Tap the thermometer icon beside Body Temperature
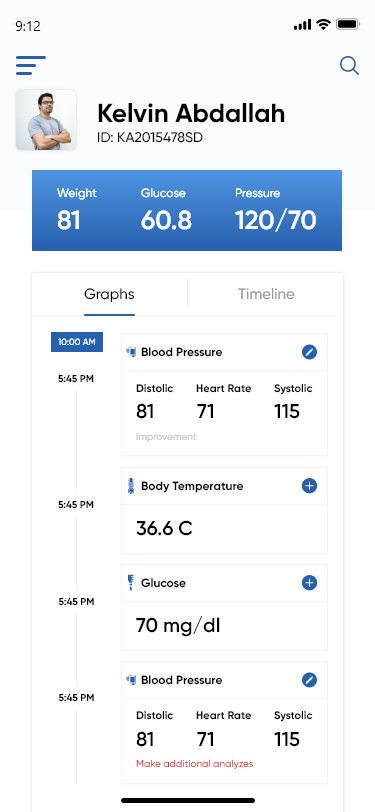The image size is (375, 812). [x=131, y=486]
